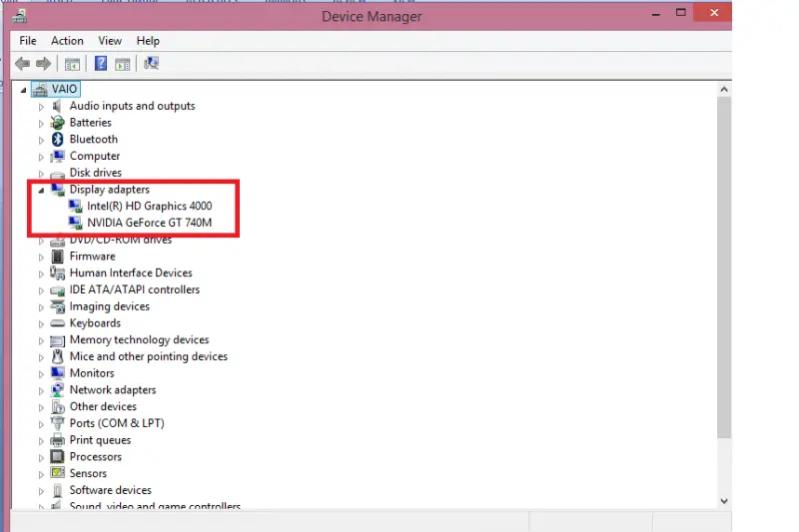
Task: Open the View menu
Action: point(110,41)
